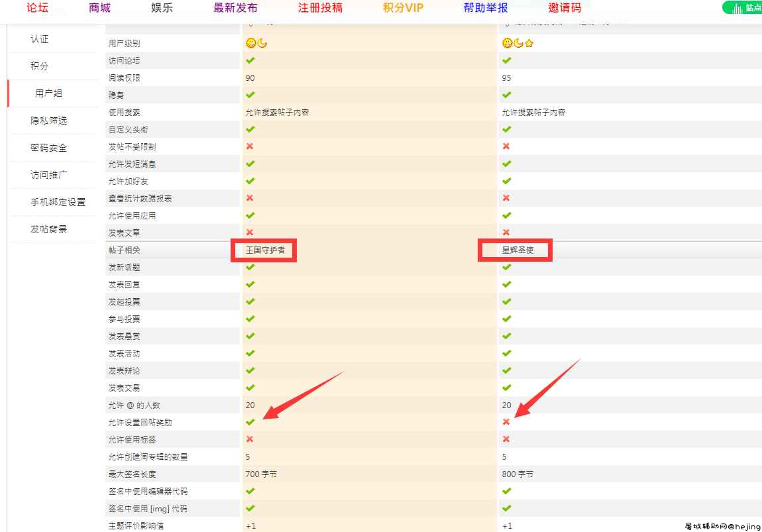Screen dimensions: 762x532
Task: Click 发表回复 check mark in 星辉圣使 column
Action: coord(507,284)
